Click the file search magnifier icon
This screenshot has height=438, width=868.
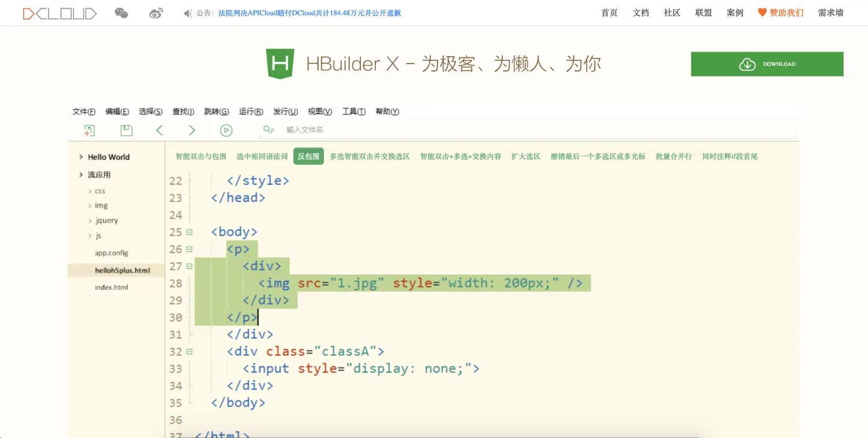coord(269,130)
